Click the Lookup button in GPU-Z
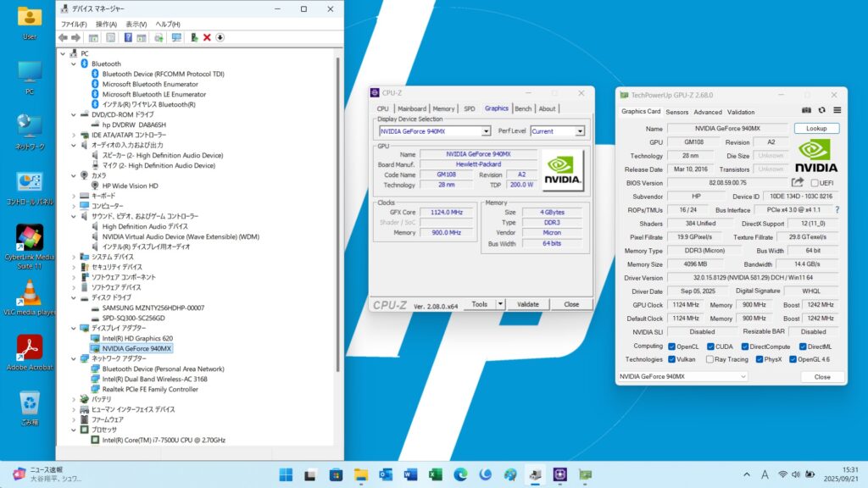This screenshot has width=868, height=488. tap(816, 129)
